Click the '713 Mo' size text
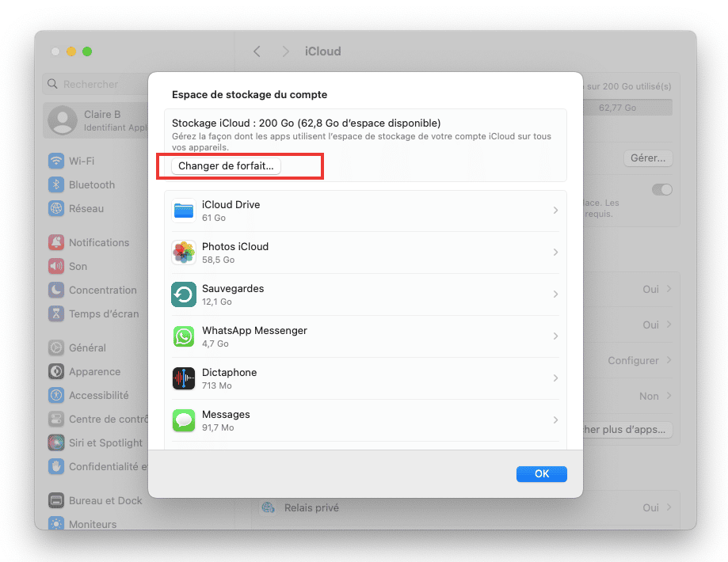 click(217, 385)
